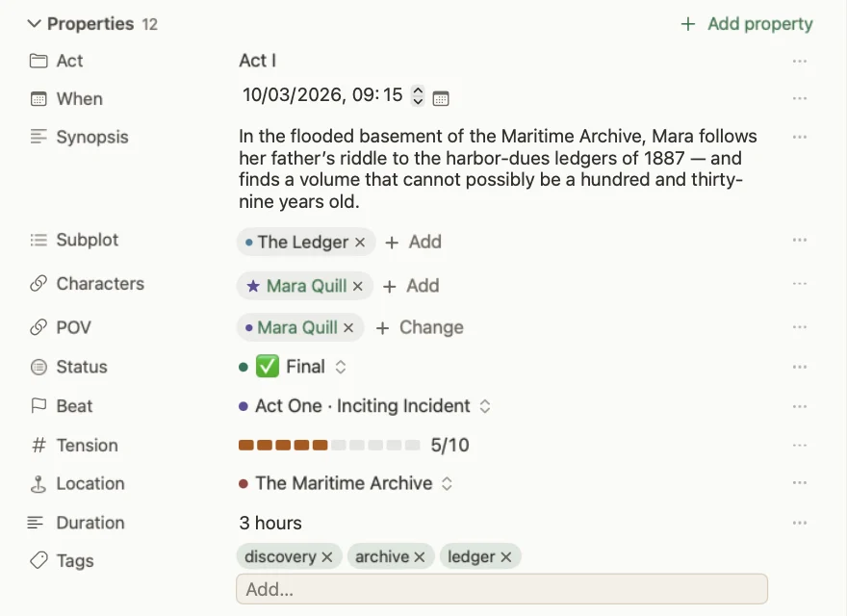
Task: Remove the archive tag
Action: [420, 557]
